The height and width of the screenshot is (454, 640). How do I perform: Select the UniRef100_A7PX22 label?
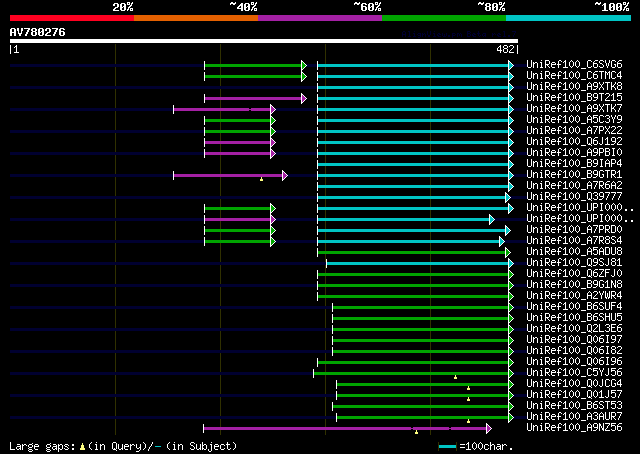coord(574,131)
